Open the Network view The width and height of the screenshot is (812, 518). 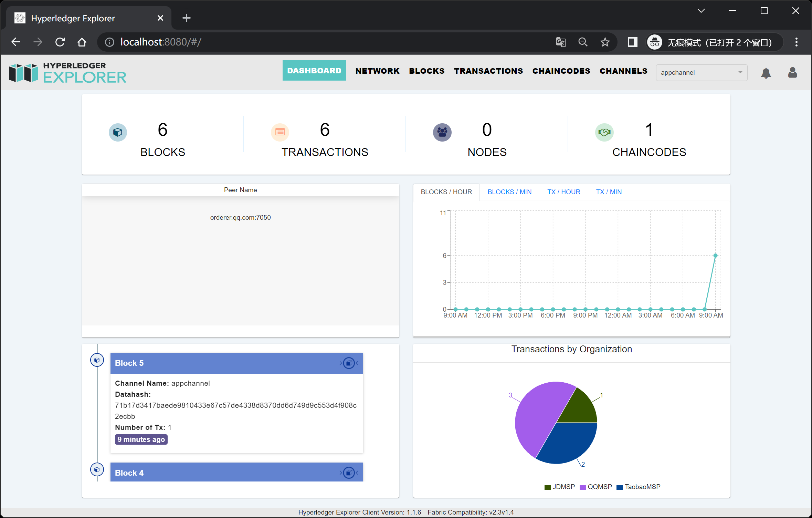pyautogui.click(x=377, y=71)
